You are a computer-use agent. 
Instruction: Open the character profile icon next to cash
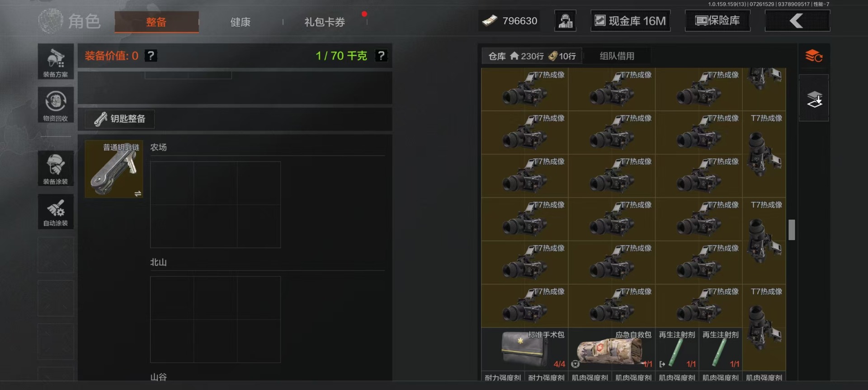click(x=565, y=21)
